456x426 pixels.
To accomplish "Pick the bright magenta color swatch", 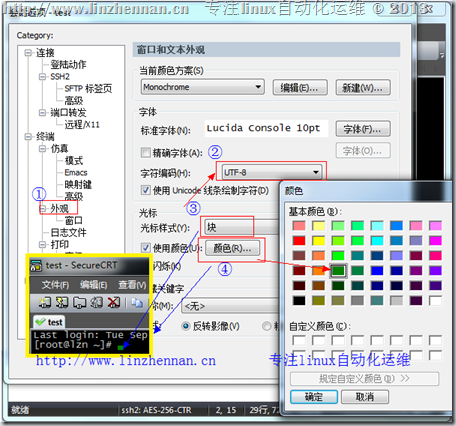I will [435, 241].
